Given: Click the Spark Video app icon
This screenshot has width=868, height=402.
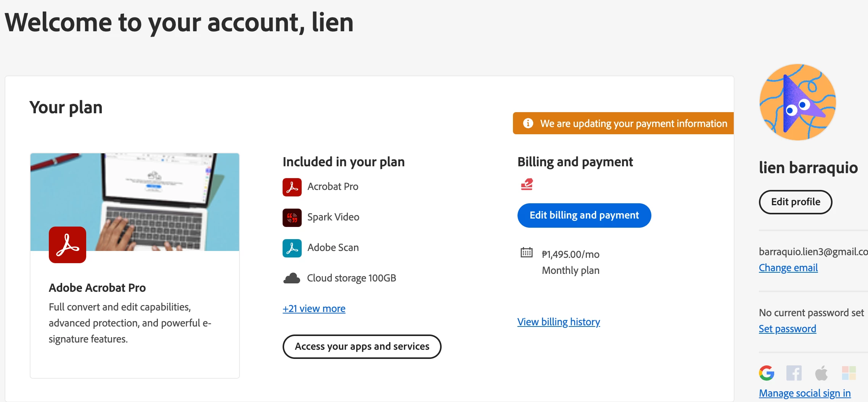Looking at the screenshot, I should pos(292,217).
